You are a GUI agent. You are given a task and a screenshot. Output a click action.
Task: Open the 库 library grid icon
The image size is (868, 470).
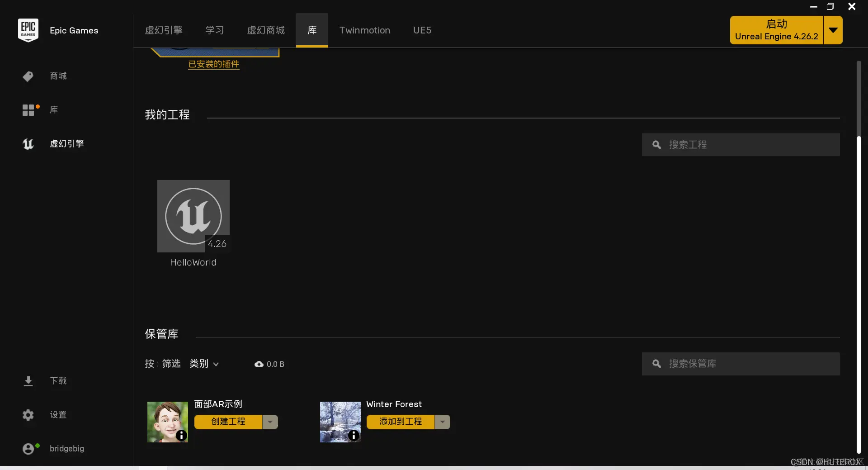coord(28,110)
